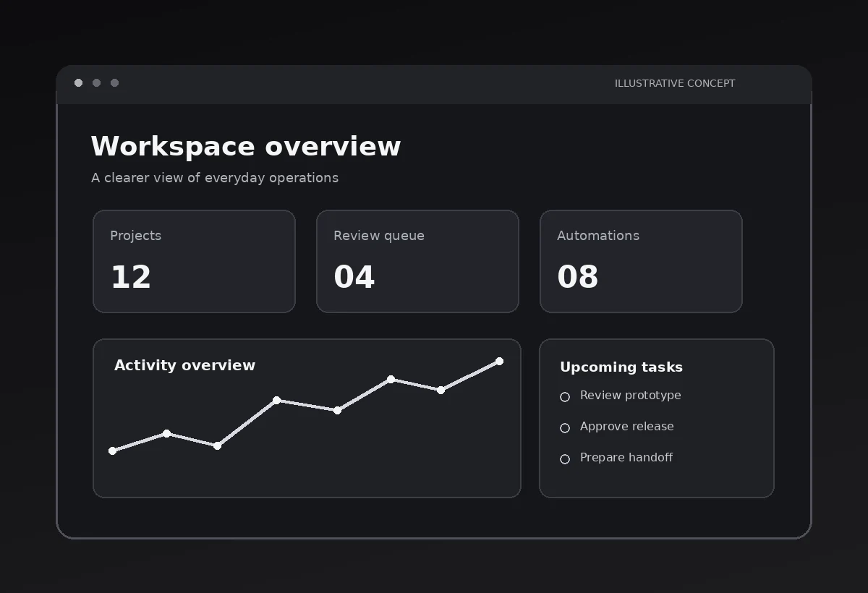Click the Prepare handoff task text
The height and width of the screenshot is (593, 868).
pyautogui.click(x=626, y=458)
